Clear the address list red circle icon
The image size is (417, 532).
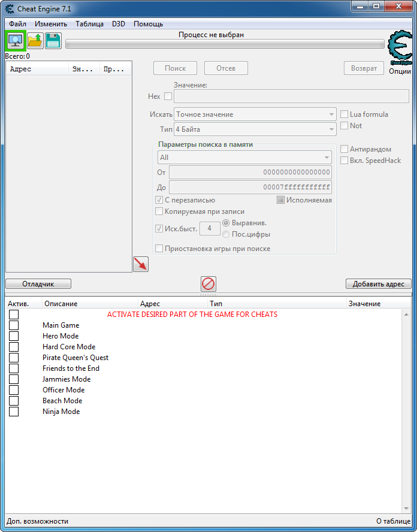tap(208, 283)
